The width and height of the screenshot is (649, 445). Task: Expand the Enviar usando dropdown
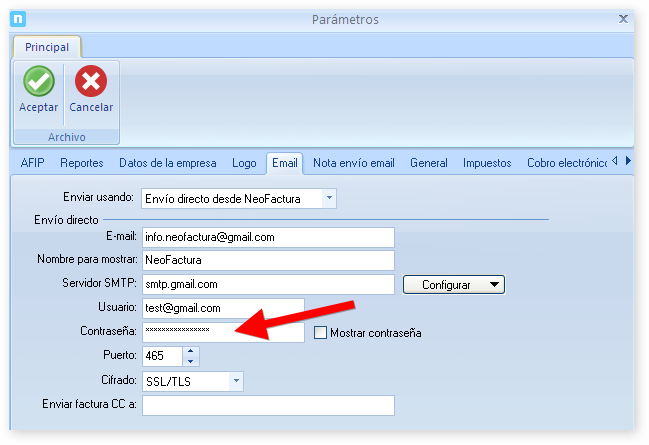pyautogui.click(x=329, y=199)
